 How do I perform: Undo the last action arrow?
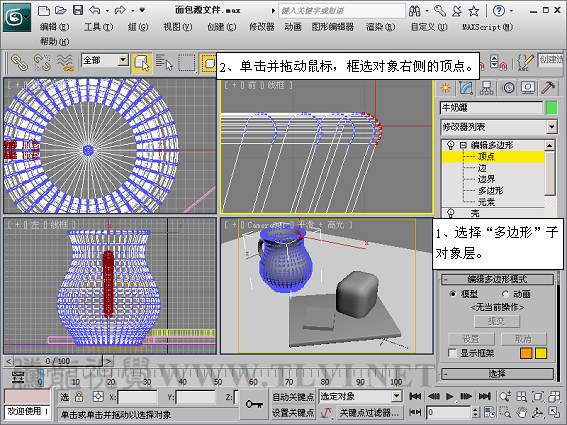click(x=95, y=10)
